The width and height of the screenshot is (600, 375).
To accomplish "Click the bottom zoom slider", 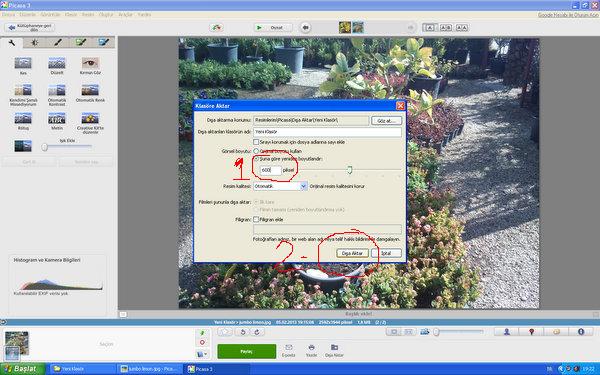I will (458, 332).
